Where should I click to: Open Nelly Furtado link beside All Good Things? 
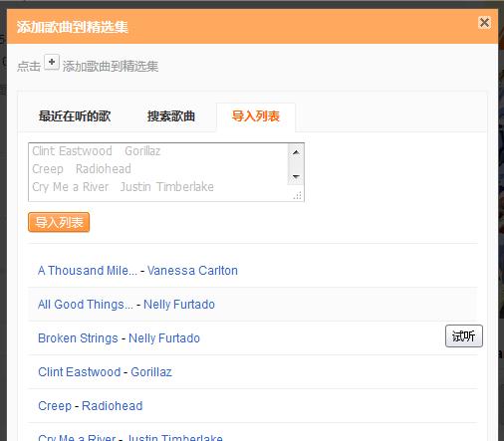(x=179, y=305)
